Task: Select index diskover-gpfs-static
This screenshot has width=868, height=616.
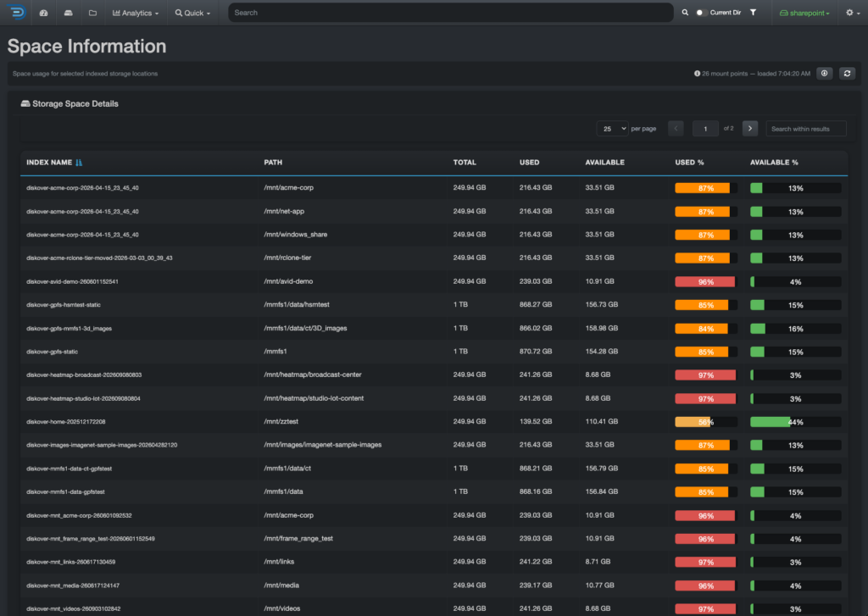Action: pyautogui.click(x=52, y=352)
